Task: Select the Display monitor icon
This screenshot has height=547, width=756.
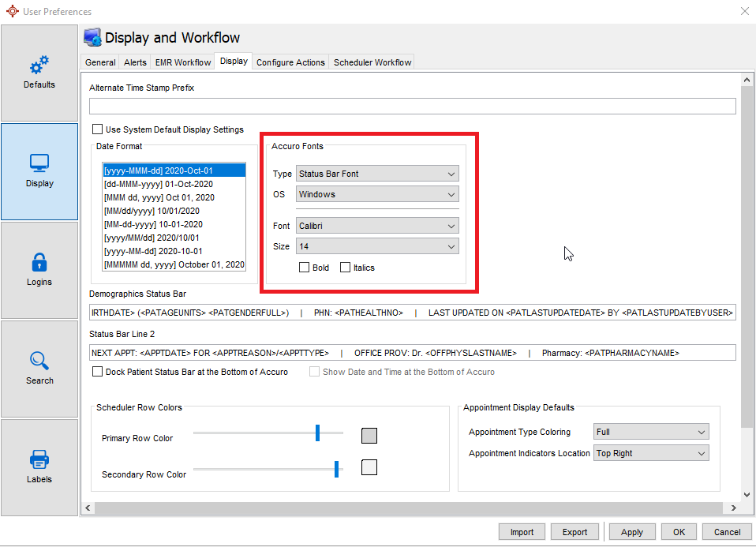Action: [39, 163]
